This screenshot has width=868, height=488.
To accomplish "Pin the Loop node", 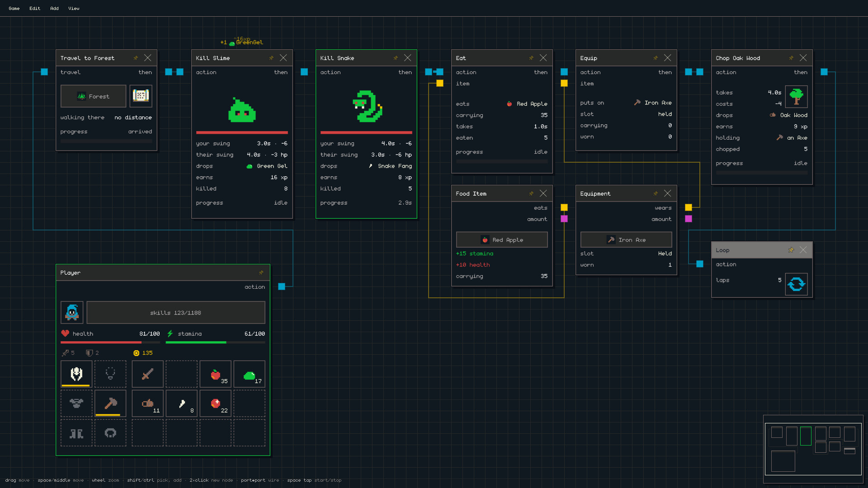I will (791, 250).
